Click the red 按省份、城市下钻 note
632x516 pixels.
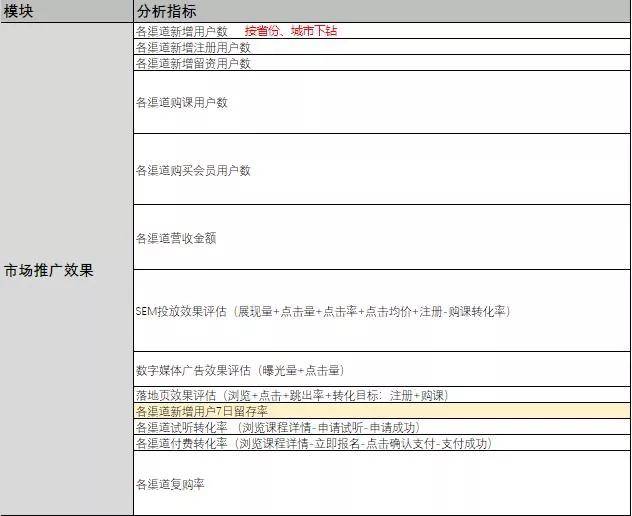291,31
